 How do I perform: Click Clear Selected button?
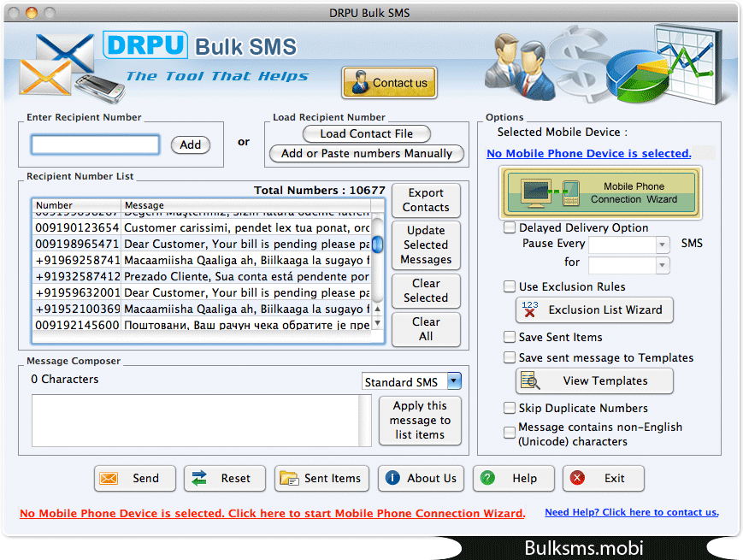point(426,291)
